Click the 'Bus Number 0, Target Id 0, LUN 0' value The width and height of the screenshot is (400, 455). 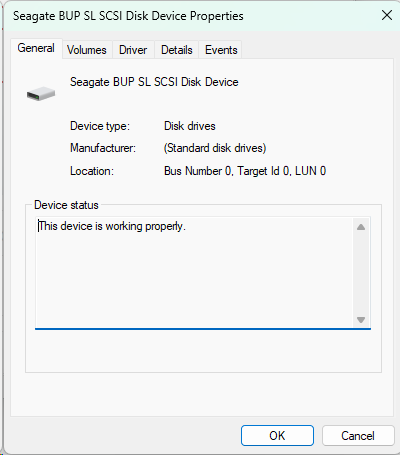245,171
